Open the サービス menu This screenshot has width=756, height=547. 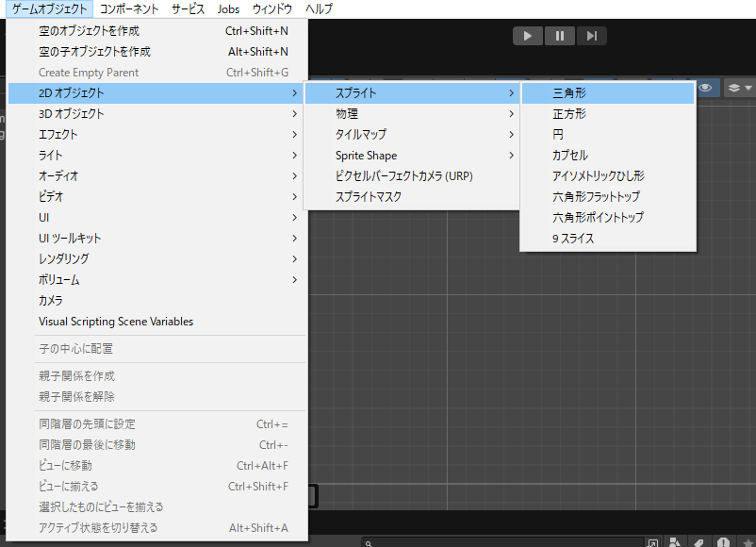click(x=188, y=8)
